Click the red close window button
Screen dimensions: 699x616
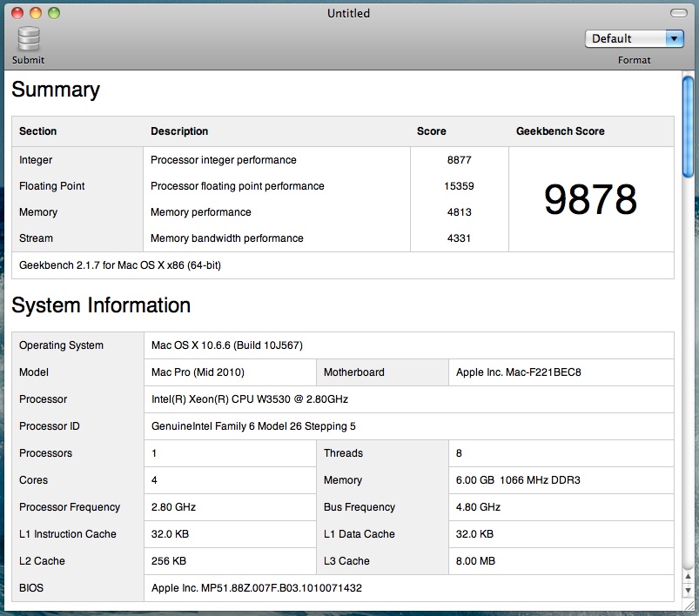pos(17,13)
